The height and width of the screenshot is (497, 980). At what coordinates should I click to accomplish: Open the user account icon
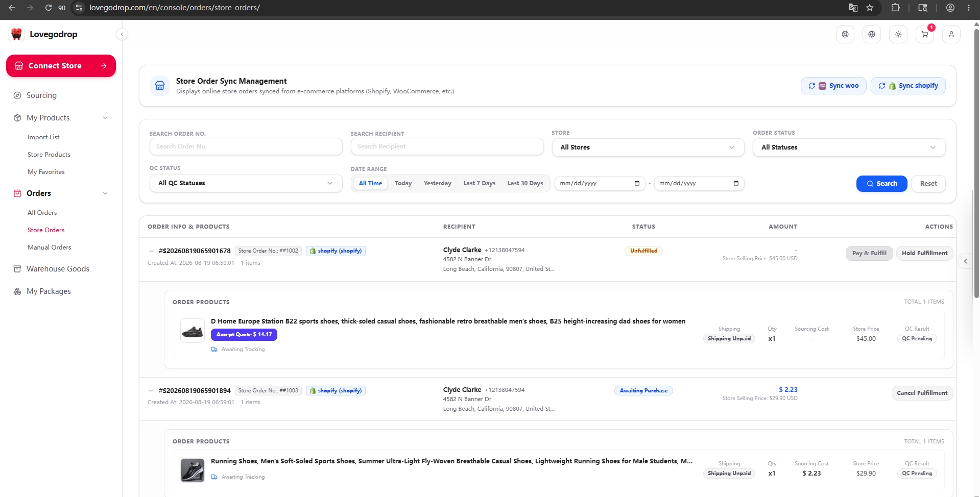pos(951,34)
